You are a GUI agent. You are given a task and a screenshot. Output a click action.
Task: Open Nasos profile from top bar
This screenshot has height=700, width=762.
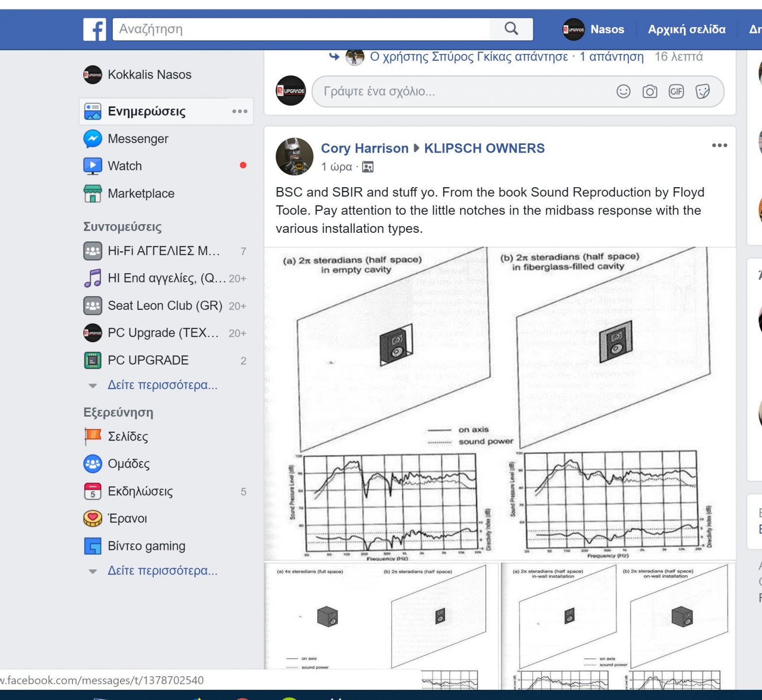point(607,29)
